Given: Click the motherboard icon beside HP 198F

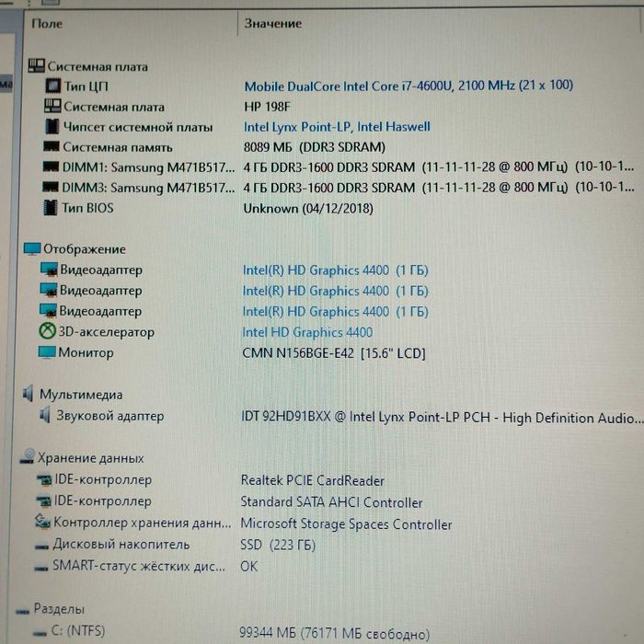Looking at the screenshot, I should point(52,106).
